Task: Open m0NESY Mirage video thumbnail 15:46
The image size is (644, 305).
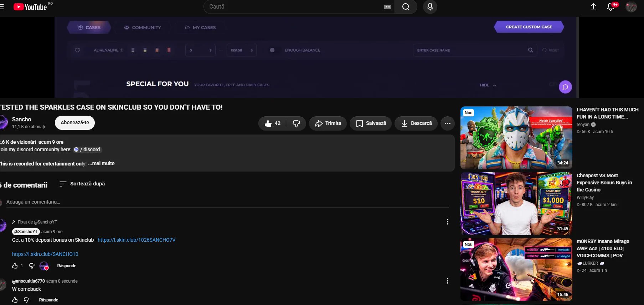Action: coord(516,269)
